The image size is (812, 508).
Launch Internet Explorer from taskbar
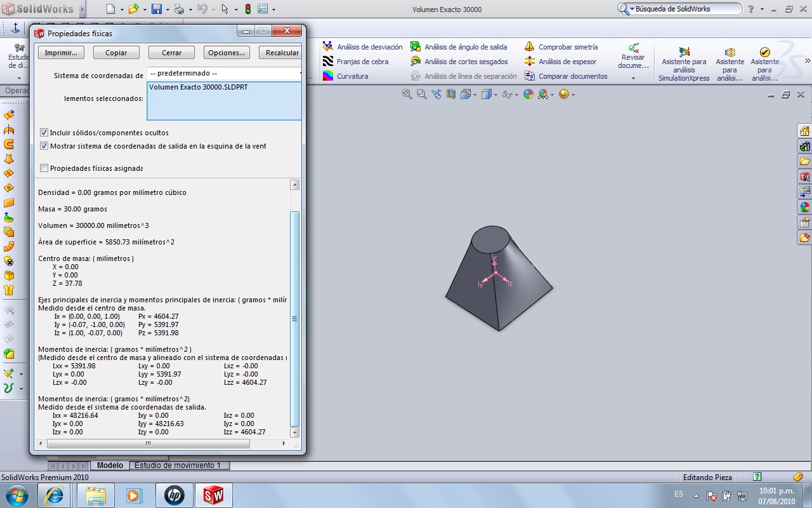[54, 495]
